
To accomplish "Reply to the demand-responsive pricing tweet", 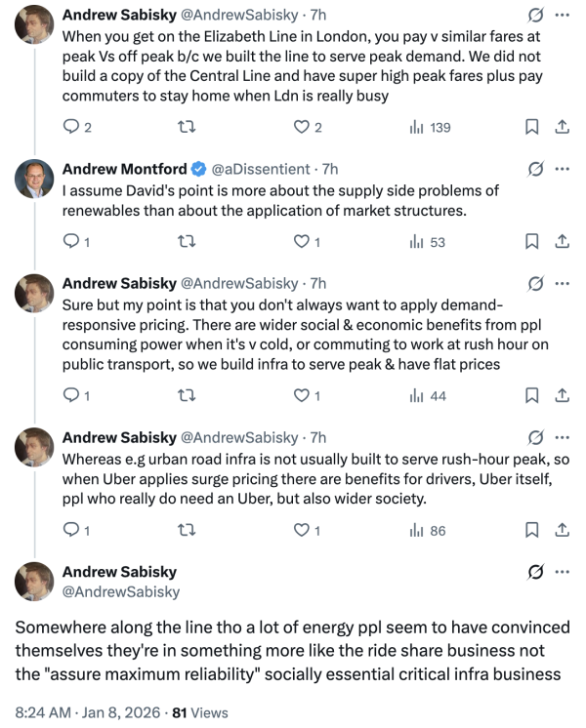I will pyautogui.click(x=70, y=394).
